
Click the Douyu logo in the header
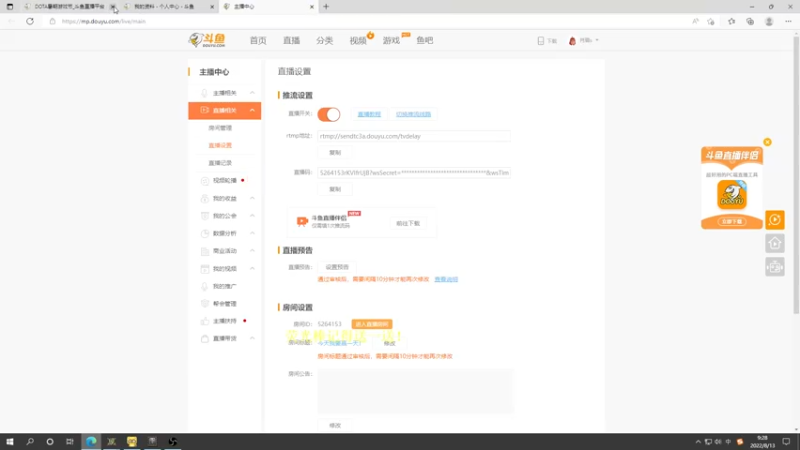click(x=207, y=40)
